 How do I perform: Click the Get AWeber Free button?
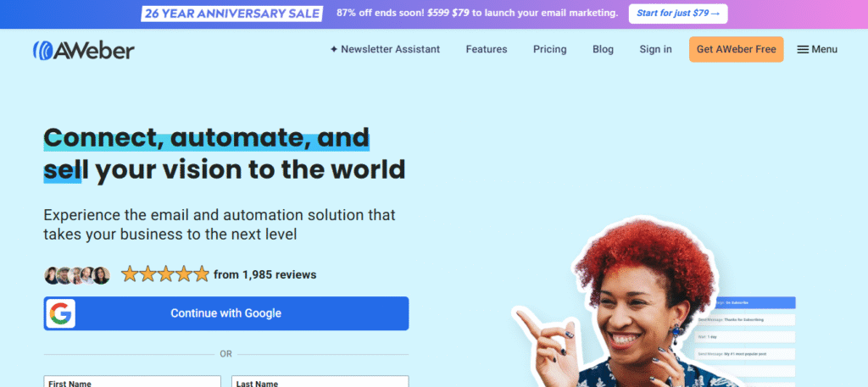(737, 49)
